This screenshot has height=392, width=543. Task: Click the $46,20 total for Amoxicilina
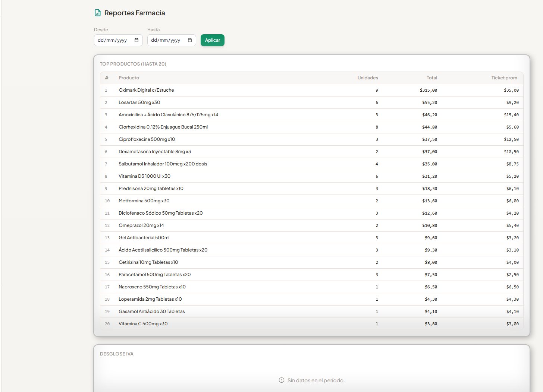point(430,115)
